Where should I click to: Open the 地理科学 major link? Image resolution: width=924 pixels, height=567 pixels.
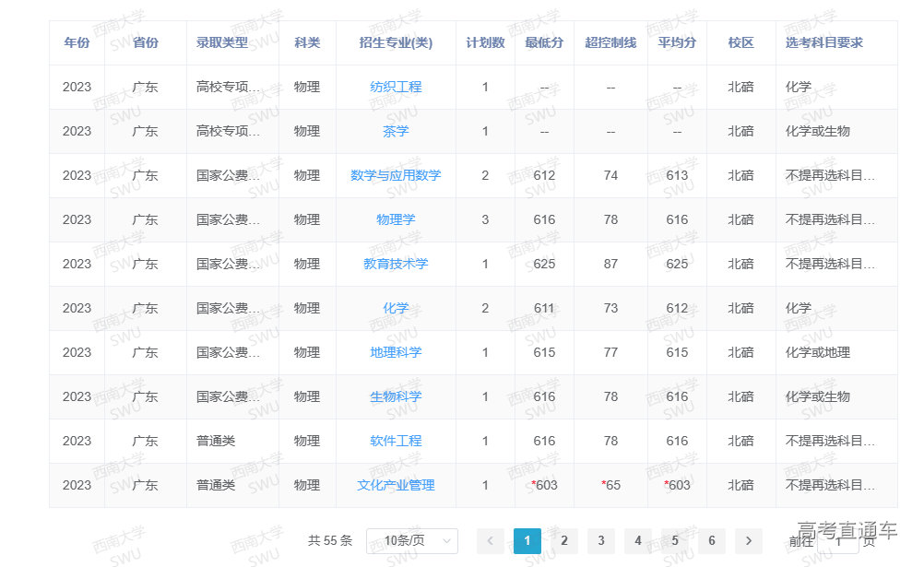396,352
